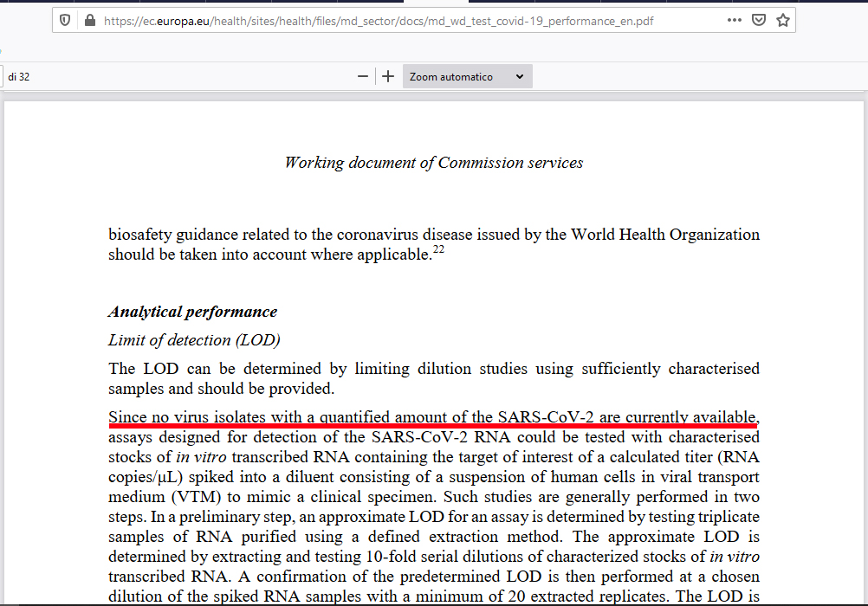868x606 pixels.
Task: Open the site security padlock info
Action: click(x=90, y=21)
